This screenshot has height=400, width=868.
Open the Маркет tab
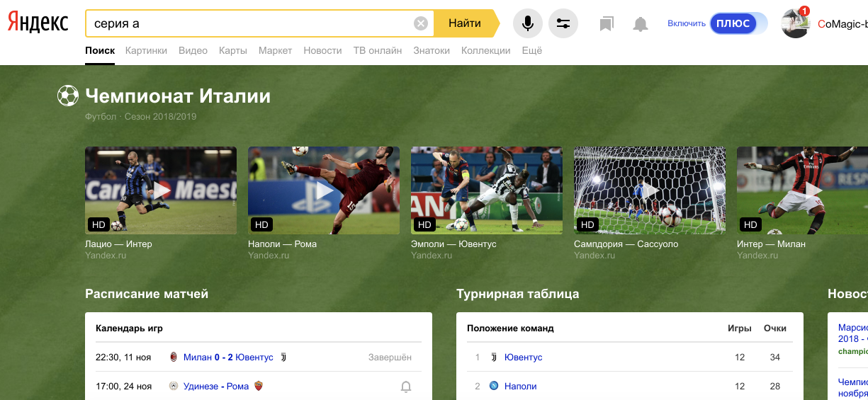pyautogui.click(x=275, y=50)
